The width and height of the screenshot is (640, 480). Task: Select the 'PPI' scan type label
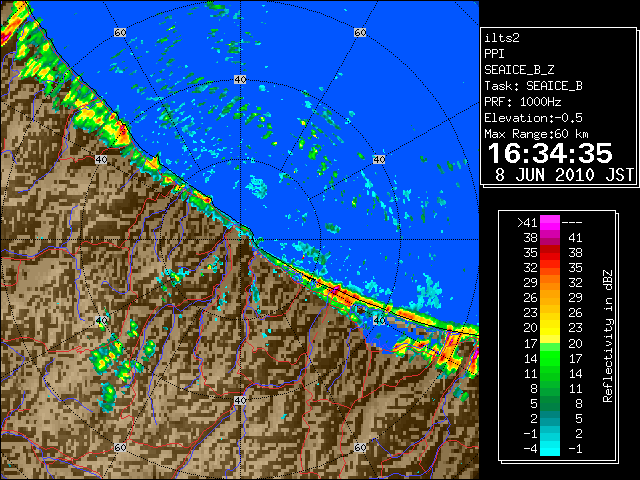[494, 54]
